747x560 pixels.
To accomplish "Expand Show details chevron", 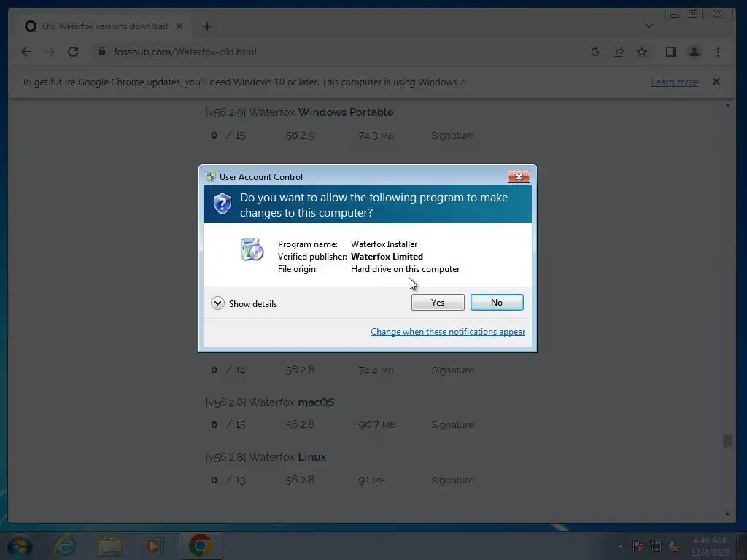I will (x=217, y=303).
